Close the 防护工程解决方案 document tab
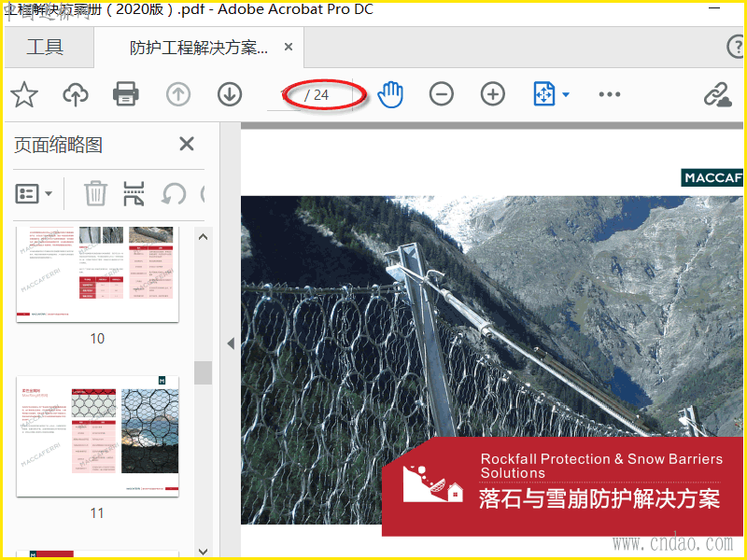 point(289,47)
